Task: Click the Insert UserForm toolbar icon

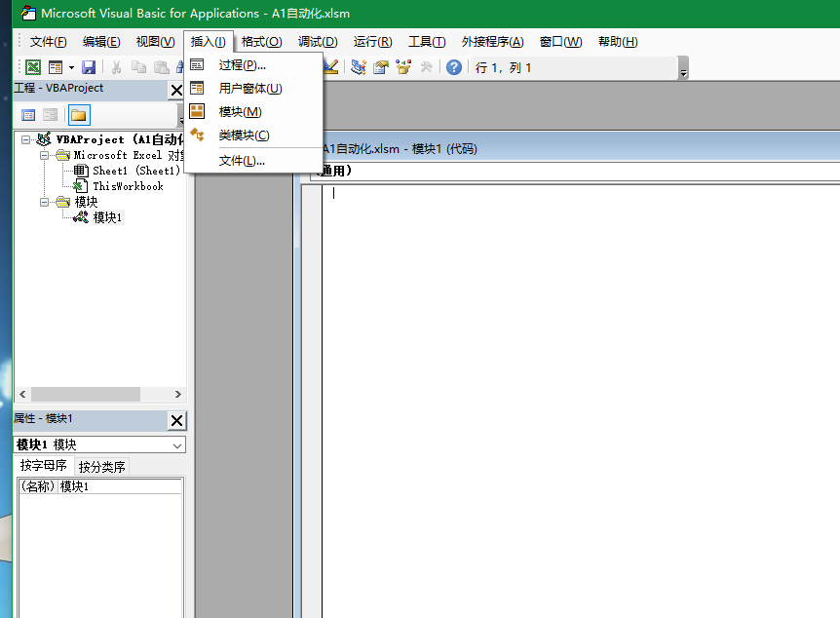Action: tap(56, 67)
